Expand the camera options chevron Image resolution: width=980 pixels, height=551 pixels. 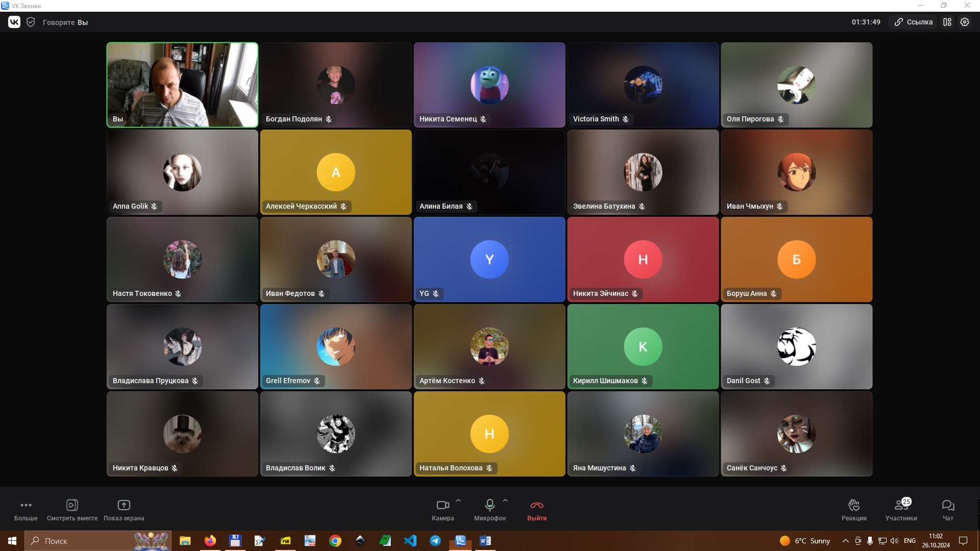(458, 500)
